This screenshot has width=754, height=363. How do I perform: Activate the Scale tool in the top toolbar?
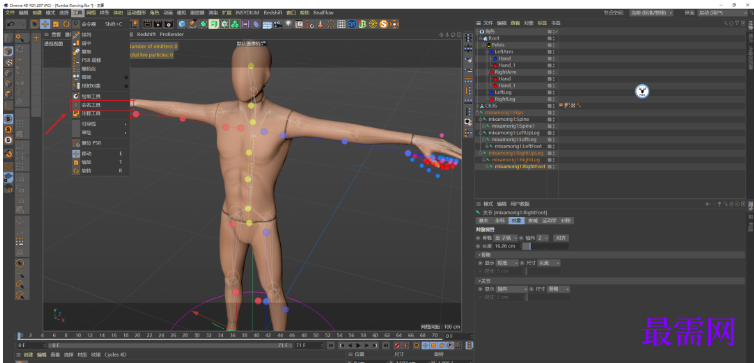point(56,24)
